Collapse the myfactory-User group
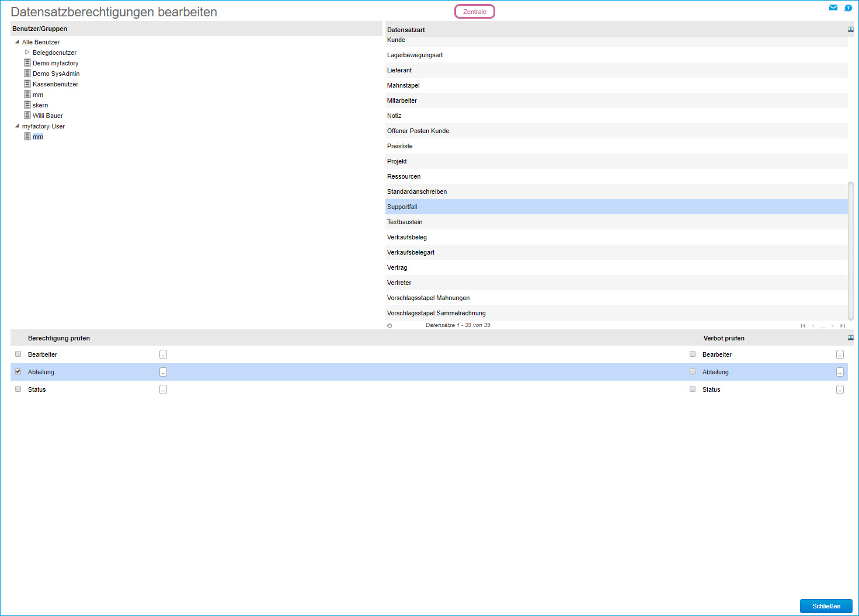The height and width of the screenshot is (616, 859). (17, 126)
